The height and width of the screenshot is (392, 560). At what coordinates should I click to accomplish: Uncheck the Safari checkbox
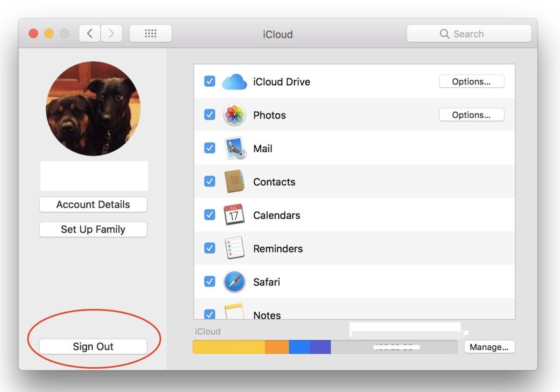click(x=210, y=281)
